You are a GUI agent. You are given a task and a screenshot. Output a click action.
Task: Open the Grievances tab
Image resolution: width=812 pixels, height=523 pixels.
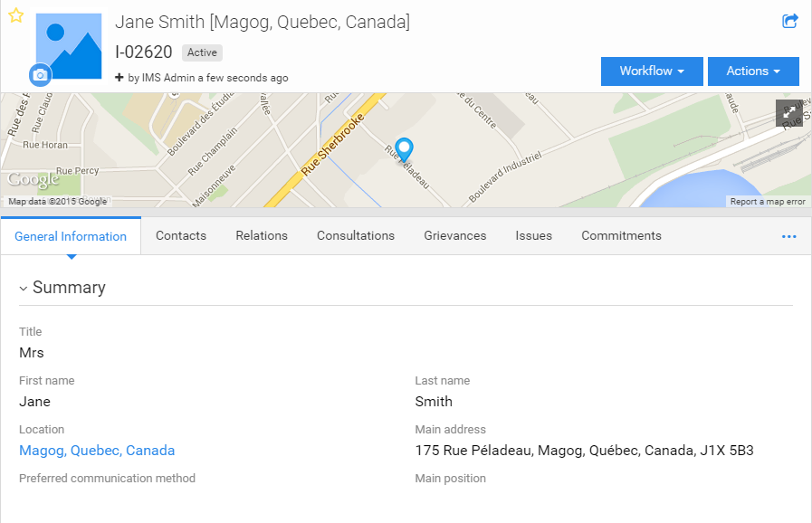455,235
